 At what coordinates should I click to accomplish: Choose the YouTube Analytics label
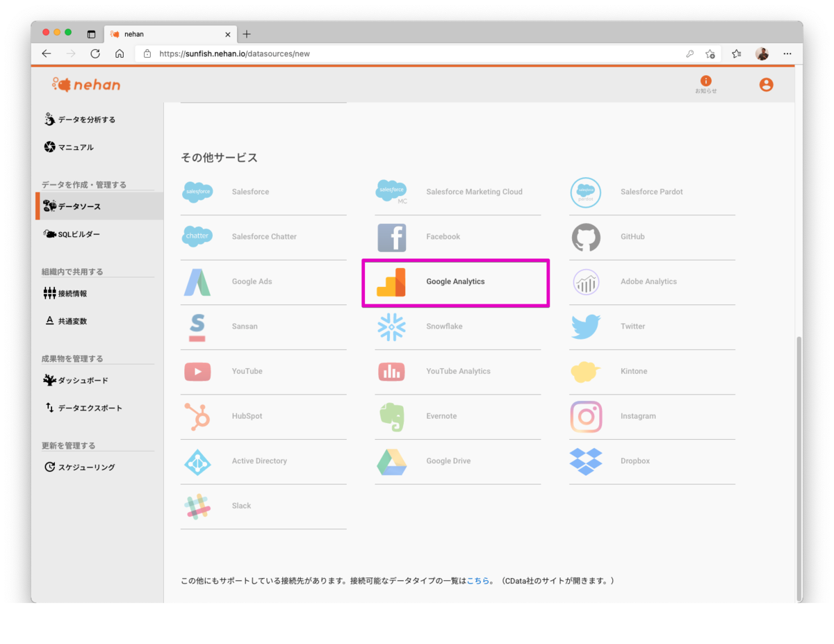pos(458,371)
